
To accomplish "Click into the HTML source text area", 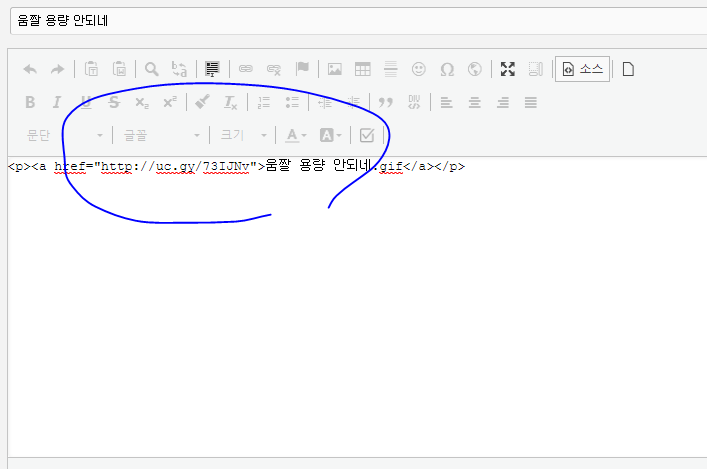I will [x=358, y=307].
